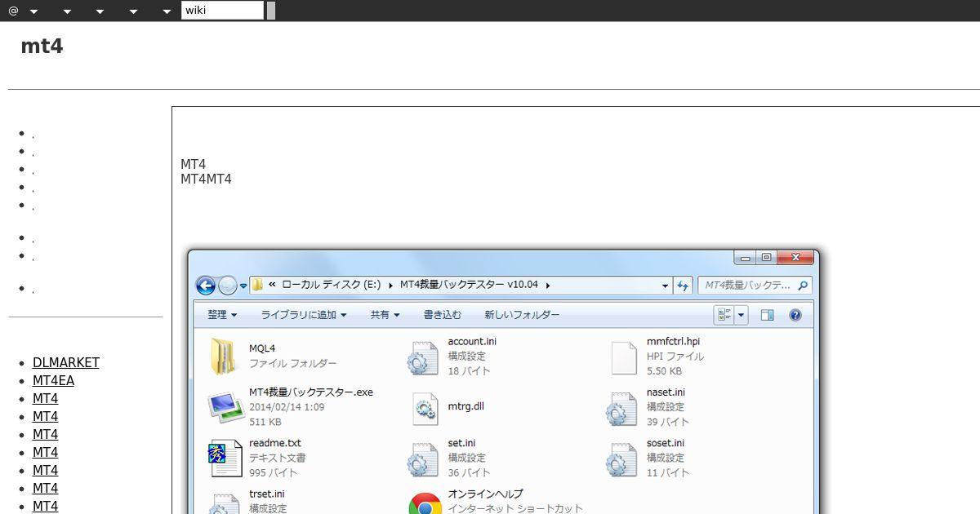Click MT4裁量バックテスター v10.04 breadcrumb
The height and width of the screenshot is (514, 980).
[x=469, y=286]
